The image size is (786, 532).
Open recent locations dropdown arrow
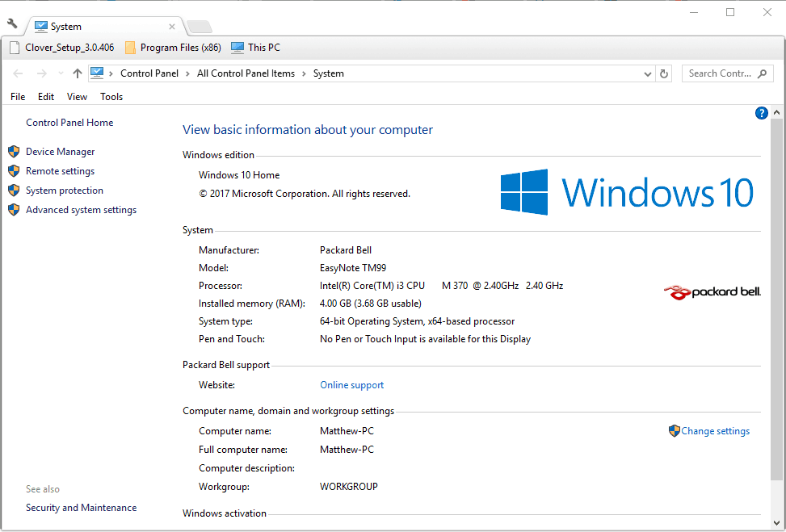click(x=60, y=74)
